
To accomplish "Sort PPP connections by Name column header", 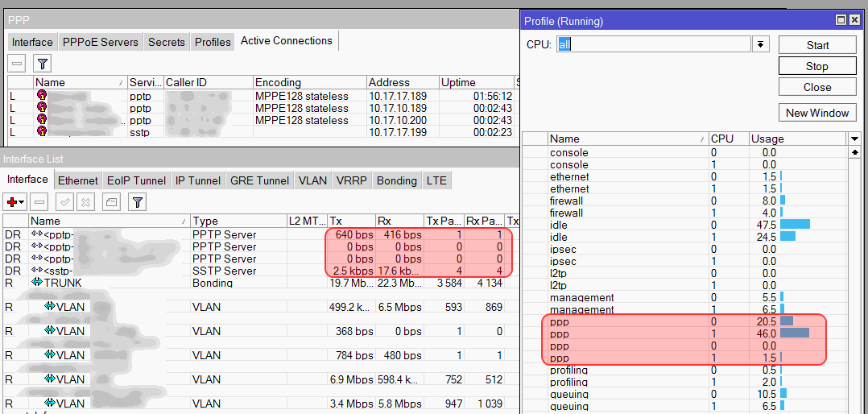I will point(81,82).
